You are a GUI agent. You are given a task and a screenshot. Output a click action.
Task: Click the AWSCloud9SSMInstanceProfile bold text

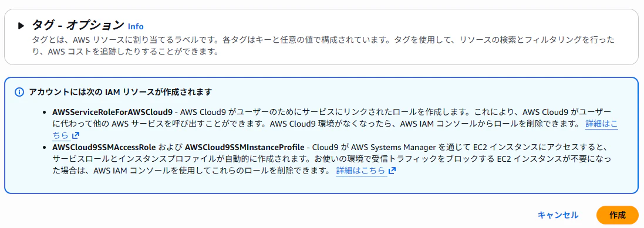[245, 147]
